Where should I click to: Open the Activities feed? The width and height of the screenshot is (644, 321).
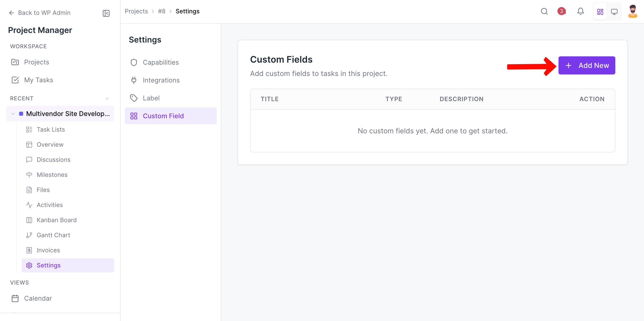click(50, 205)
